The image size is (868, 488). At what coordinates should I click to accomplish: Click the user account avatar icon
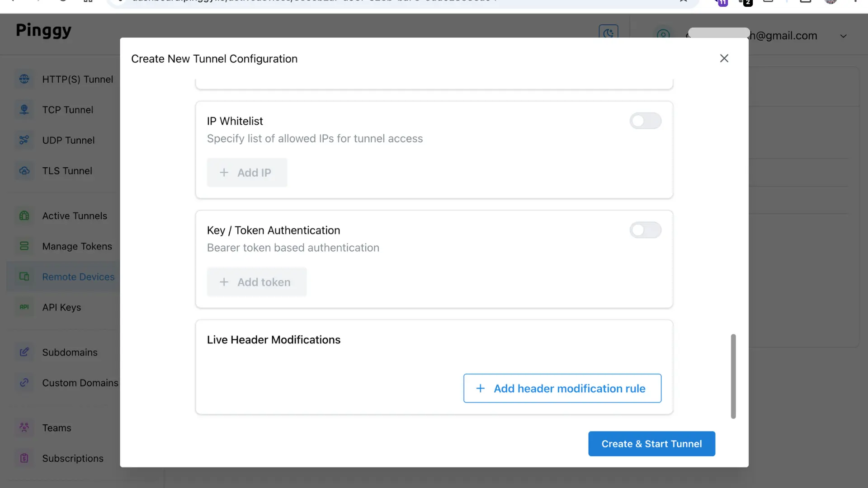tap(663, 35)
